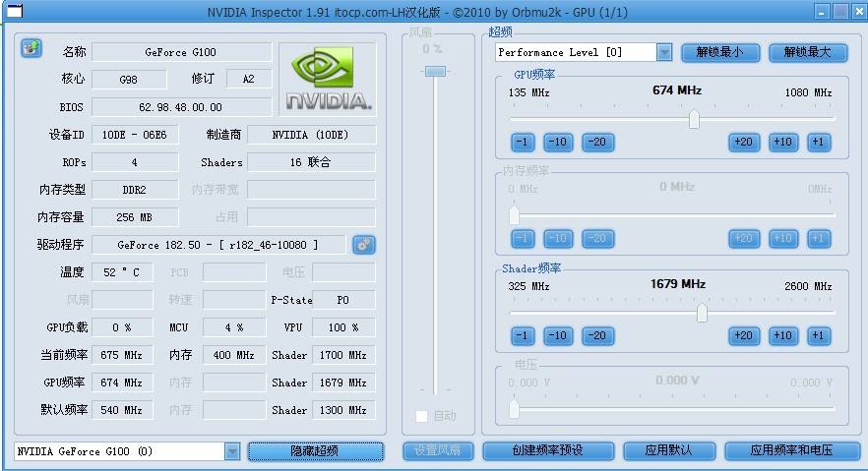Decrease GPU frequency by 20 MHz

point(597,142)
